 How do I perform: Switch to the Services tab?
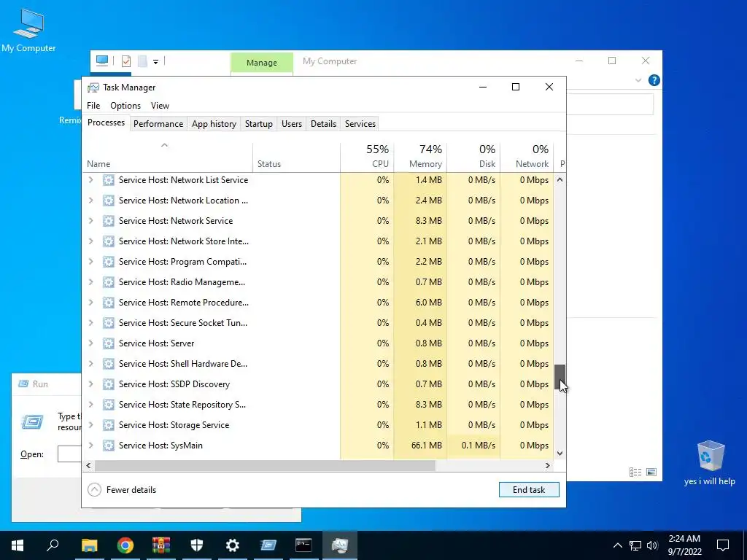pyautogui.click(x=360, y=124)
